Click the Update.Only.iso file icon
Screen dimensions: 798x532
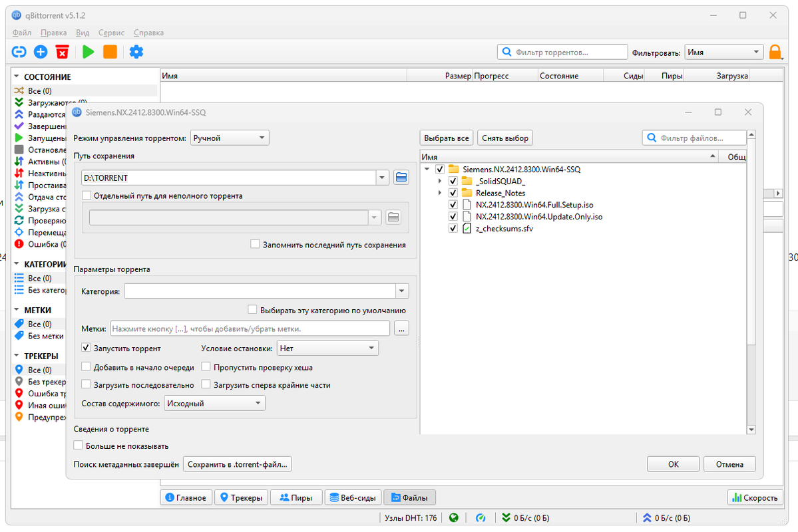(x=467, y=216)
